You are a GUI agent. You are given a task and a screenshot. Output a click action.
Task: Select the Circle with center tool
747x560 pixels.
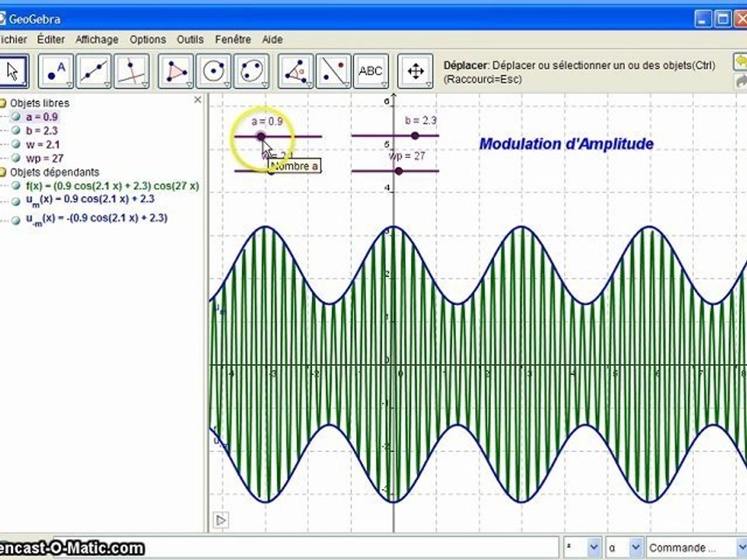(213, 72)
